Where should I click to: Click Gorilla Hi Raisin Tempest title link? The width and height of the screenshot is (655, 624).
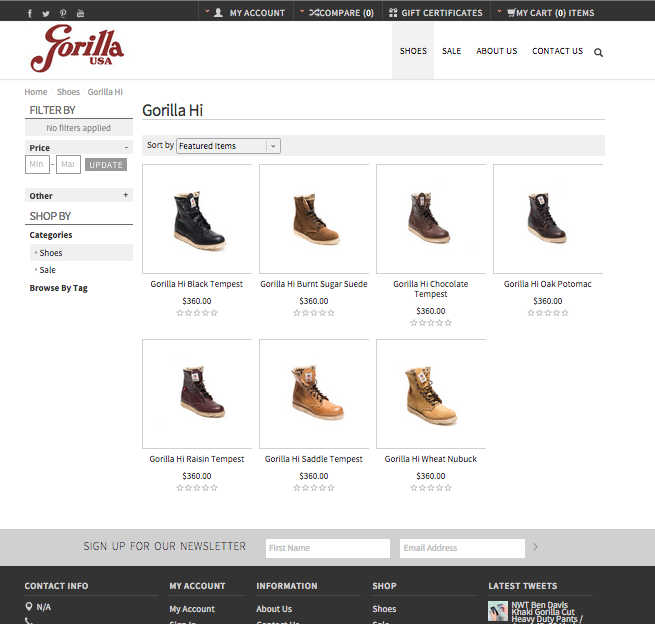[197, 459]
